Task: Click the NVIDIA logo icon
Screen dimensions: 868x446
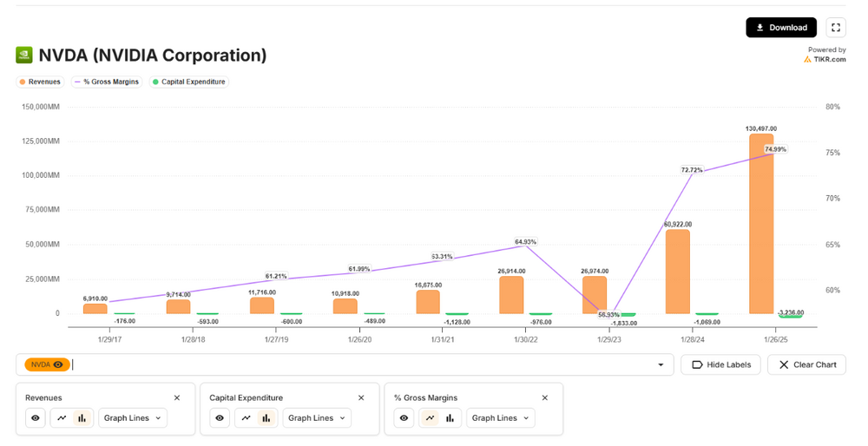Action: click(x=23, y=56)
